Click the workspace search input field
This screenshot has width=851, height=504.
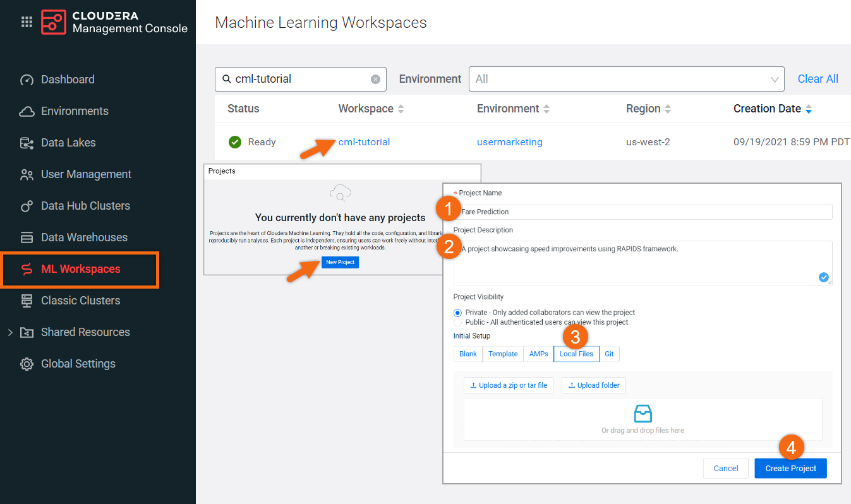pyautogui.click(x=302, y=79)
